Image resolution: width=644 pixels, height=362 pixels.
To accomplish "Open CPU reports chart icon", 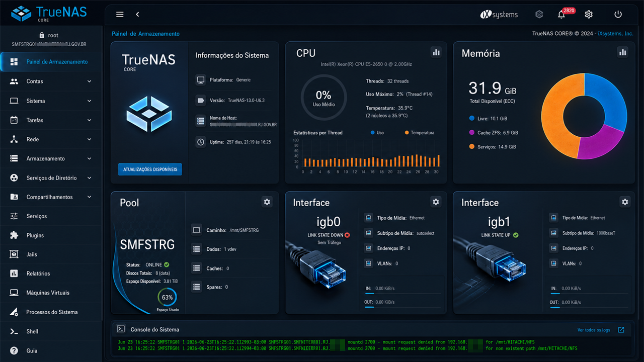I will tap(436, 52).
